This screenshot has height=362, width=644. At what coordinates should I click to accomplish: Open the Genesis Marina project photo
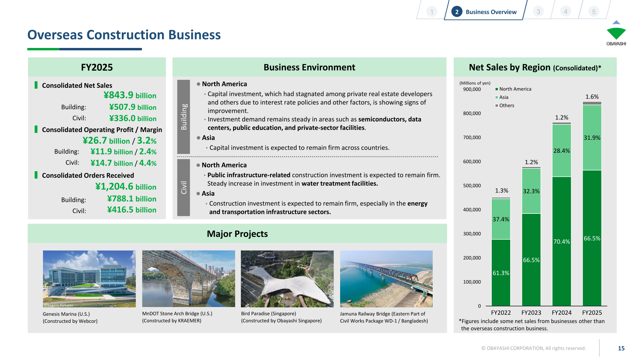89,279
